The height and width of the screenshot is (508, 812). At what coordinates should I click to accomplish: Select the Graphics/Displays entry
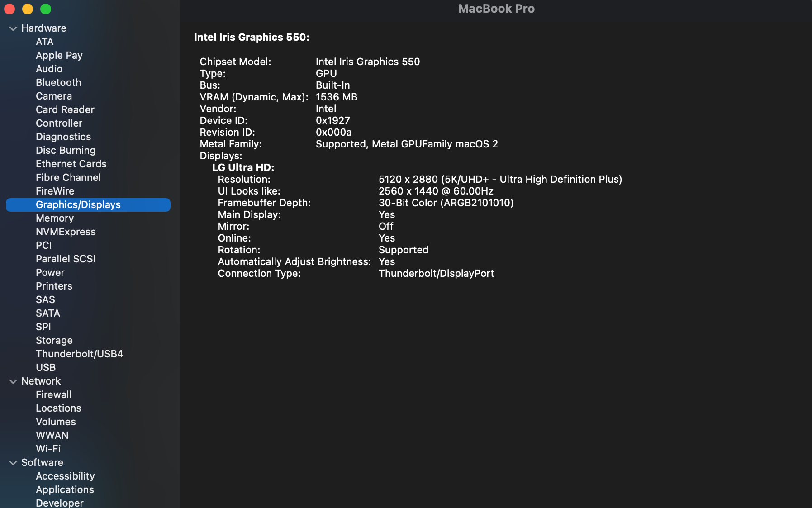pos(88,204)
